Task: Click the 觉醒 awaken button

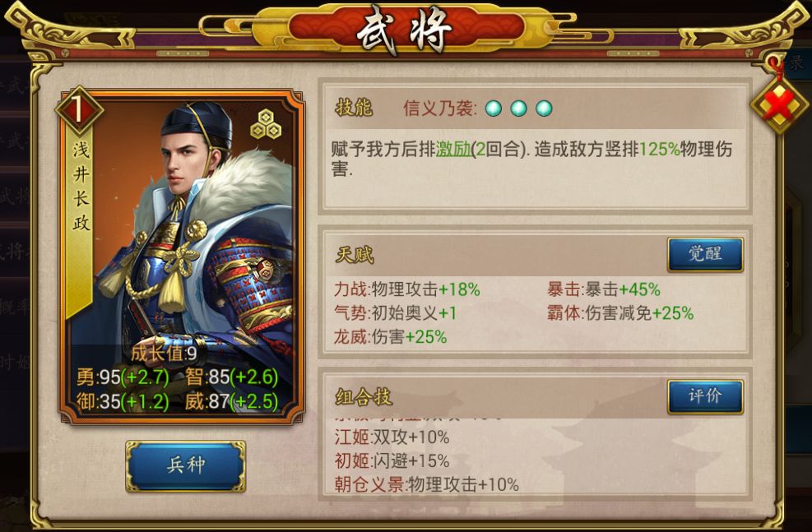Action: 705,254
